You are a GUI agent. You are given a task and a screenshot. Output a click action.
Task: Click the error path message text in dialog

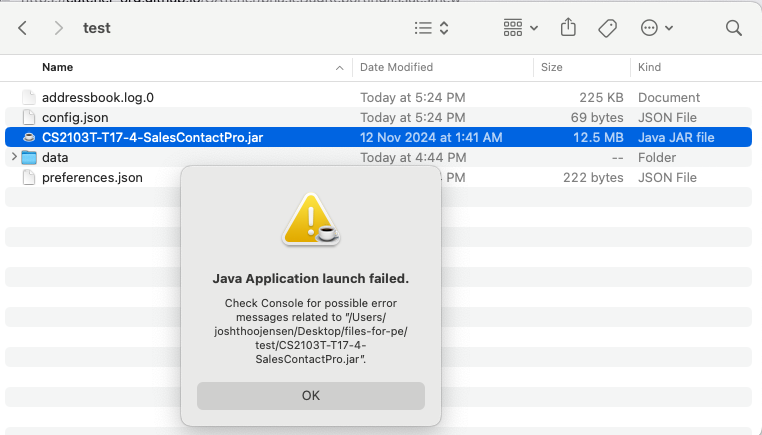coord(311,331)
